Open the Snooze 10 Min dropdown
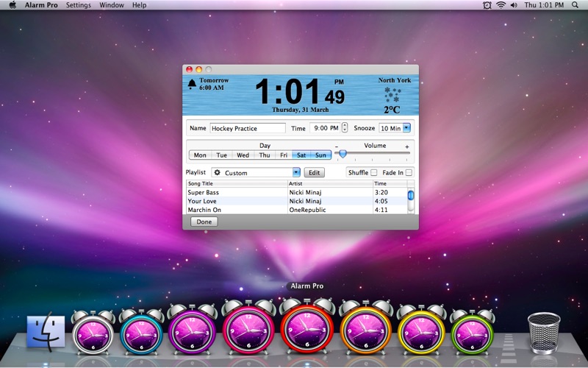 coord(395,128)
